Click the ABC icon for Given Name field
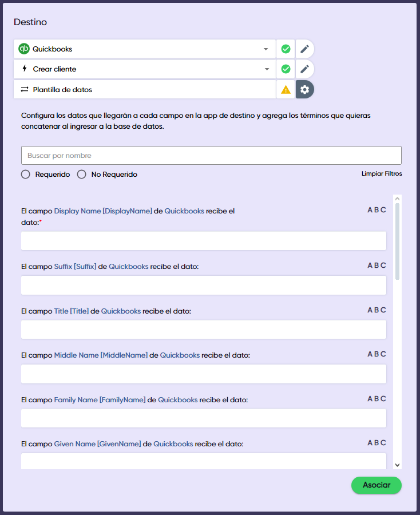 pyautogui.click(x=377, y=443)
